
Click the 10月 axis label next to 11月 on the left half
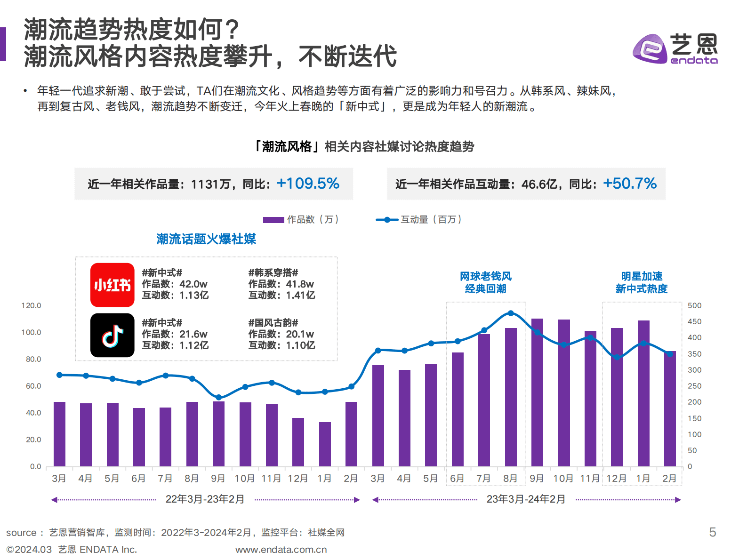[245, 479]
